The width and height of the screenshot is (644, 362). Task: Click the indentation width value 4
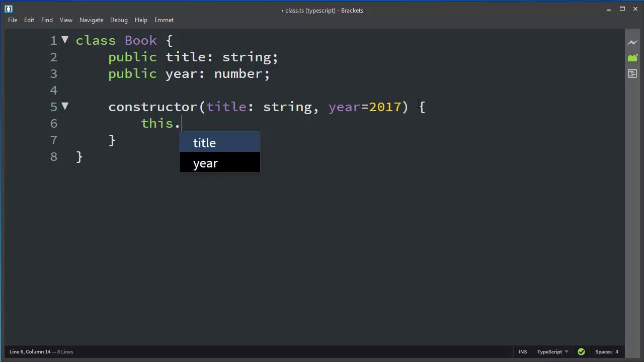pos(616,351)
